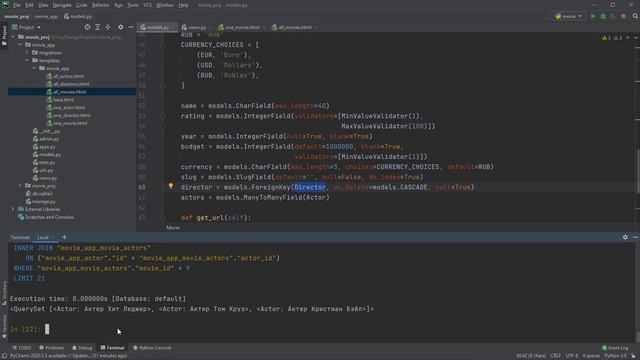Collapse the movie_proj root folder
This screenshot has width=640, height=360.
click(x=13, y=37)
